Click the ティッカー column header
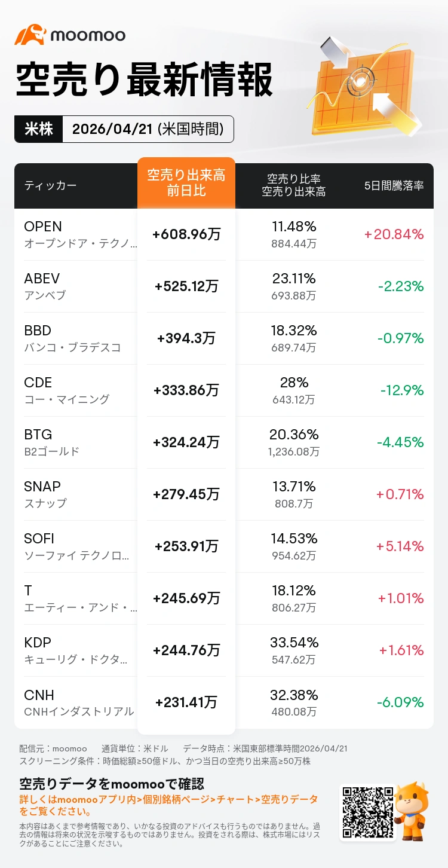 click(50, 185)
